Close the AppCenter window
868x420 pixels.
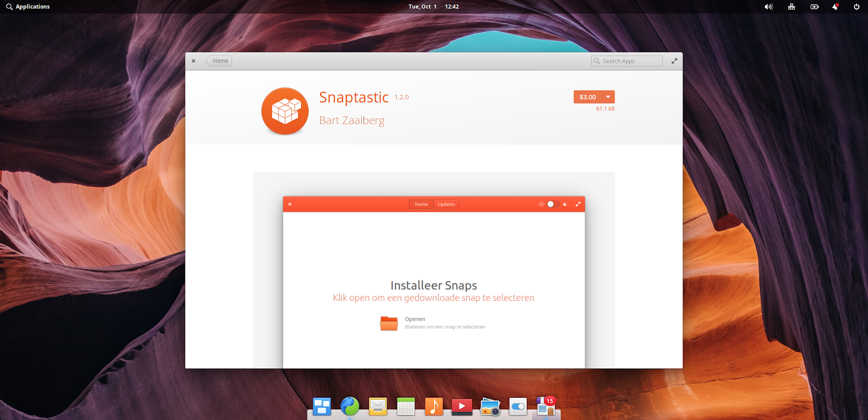point(193,61)
